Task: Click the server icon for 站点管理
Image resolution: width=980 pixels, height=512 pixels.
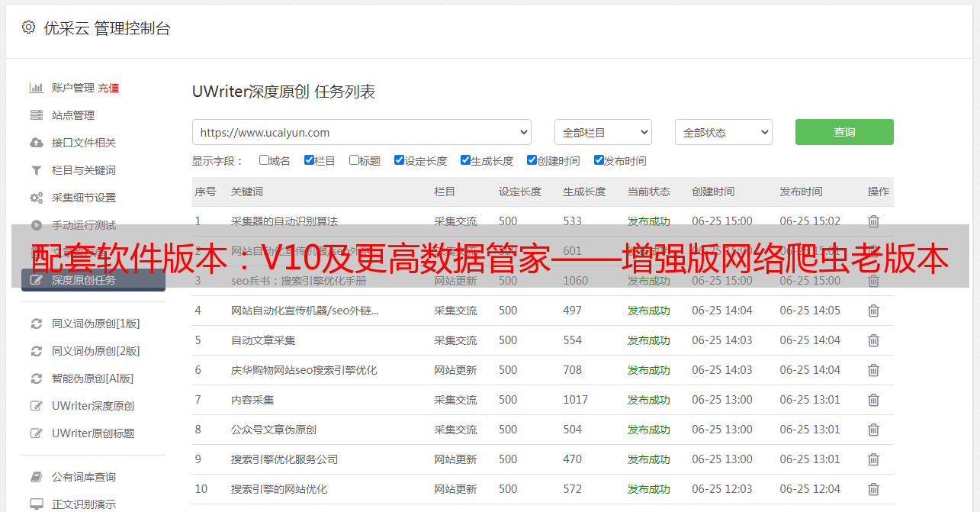Action: point(36,115)
